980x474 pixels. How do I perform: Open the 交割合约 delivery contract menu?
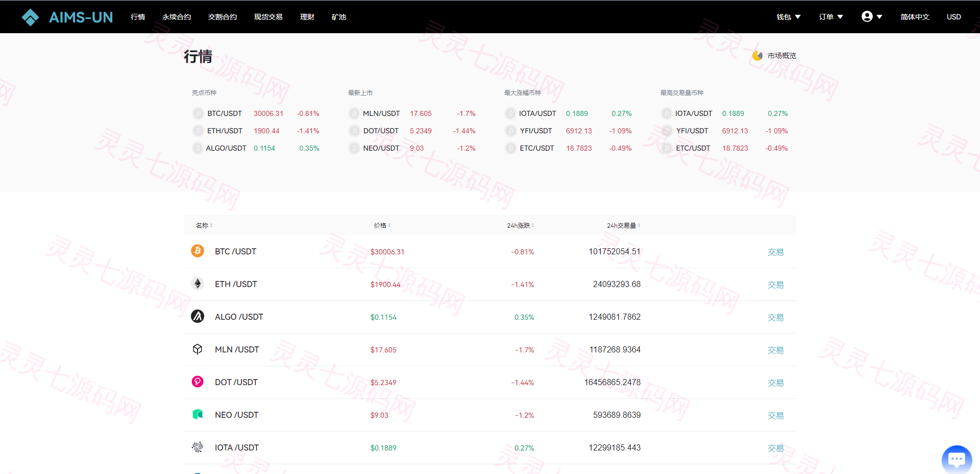pyautogui.click(x=223, y=17)
